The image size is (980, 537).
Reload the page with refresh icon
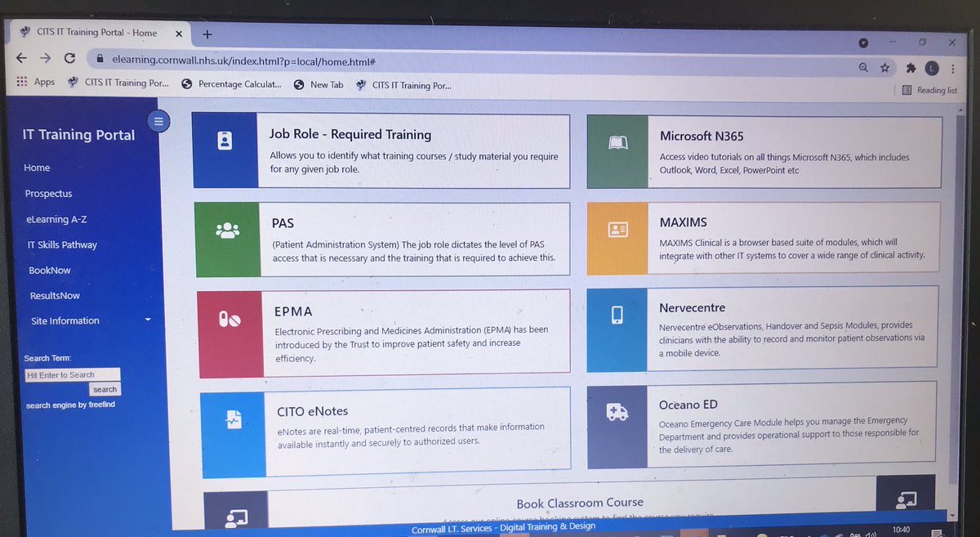(69, 59)
